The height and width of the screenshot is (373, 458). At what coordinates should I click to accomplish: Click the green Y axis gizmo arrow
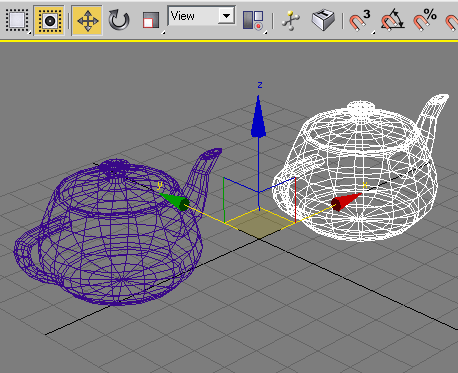pyautogui.click(x=174, y=201)
